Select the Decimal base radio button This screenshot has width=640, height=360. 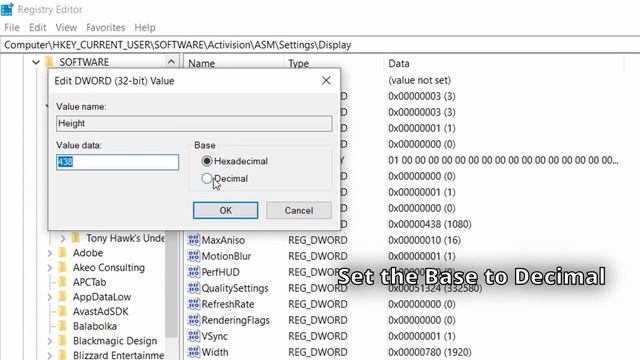click(x=207, y=178)
